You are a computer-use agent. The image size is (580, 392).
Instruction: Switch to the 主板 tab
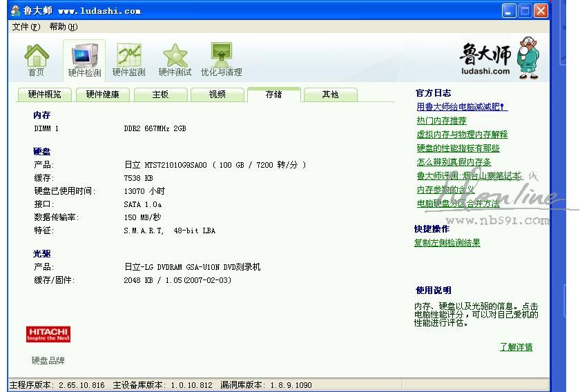click(x=160, y=95)
